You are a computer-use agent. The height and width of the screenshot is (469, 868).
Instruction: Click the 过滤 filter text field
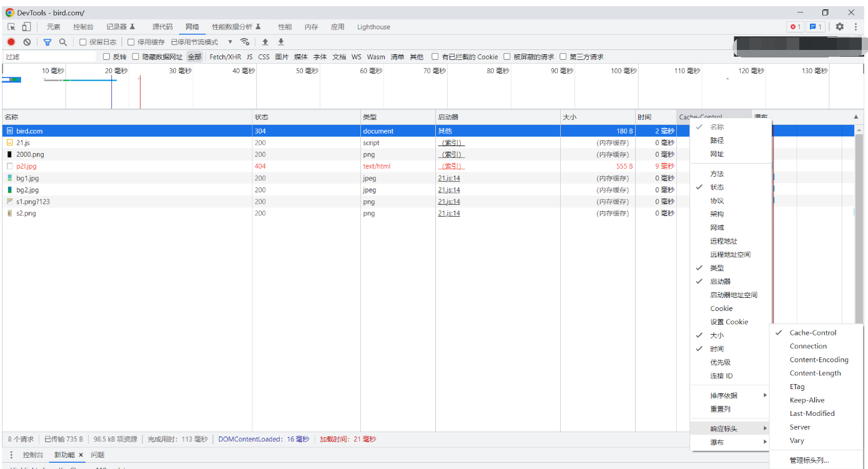(51, 57)
